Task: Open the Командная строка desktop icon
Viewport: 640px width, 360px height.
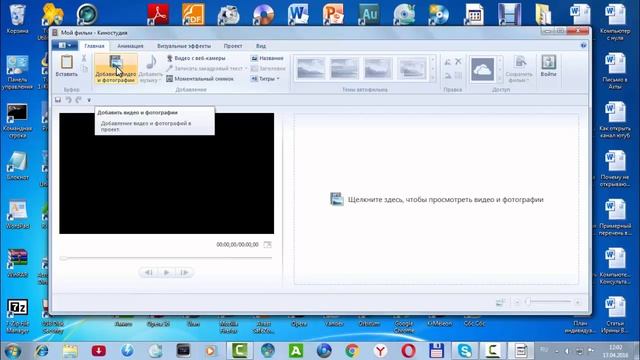Action: tap(18, 121)
